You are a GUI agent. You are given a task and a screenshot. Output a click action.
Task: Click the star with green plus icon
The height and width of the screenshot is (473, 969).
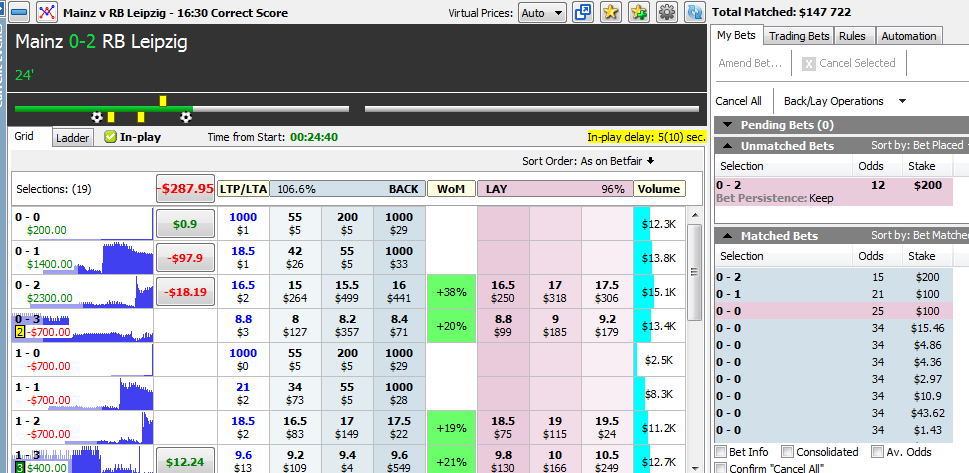[x=638, y=12]
